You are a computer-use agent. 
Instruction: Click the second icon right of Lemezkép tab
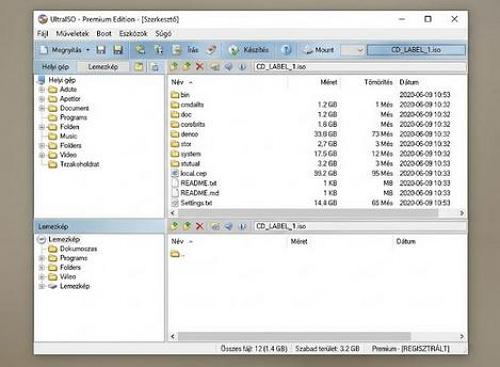(154, 67)
